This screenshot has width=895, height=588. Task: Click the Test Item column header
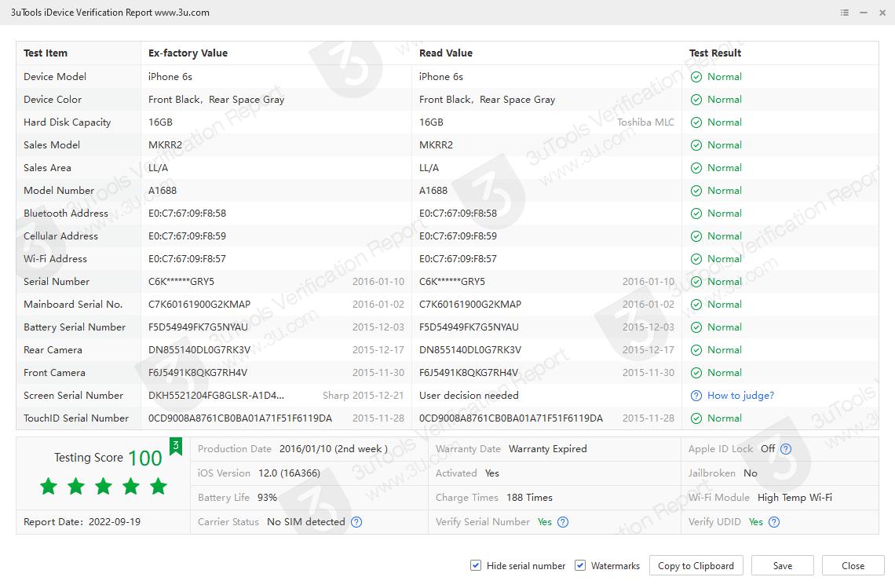click(x=46, y=53)
